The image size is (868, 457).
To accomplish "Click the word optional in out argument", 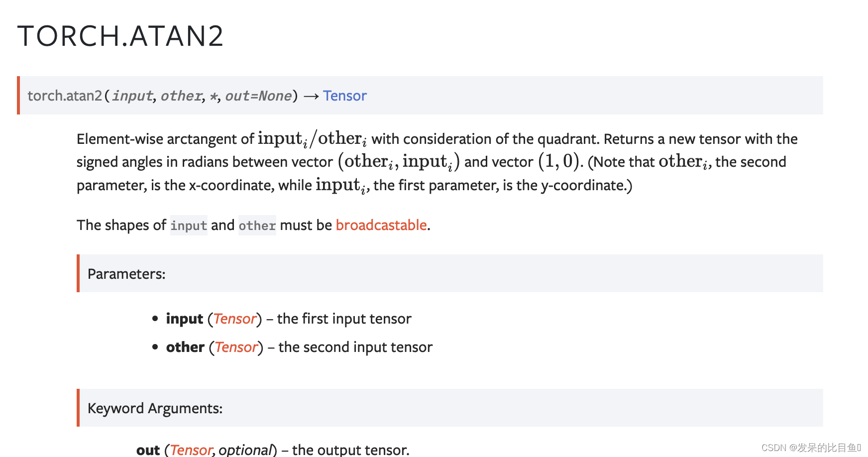I will (x=246, y=450).
